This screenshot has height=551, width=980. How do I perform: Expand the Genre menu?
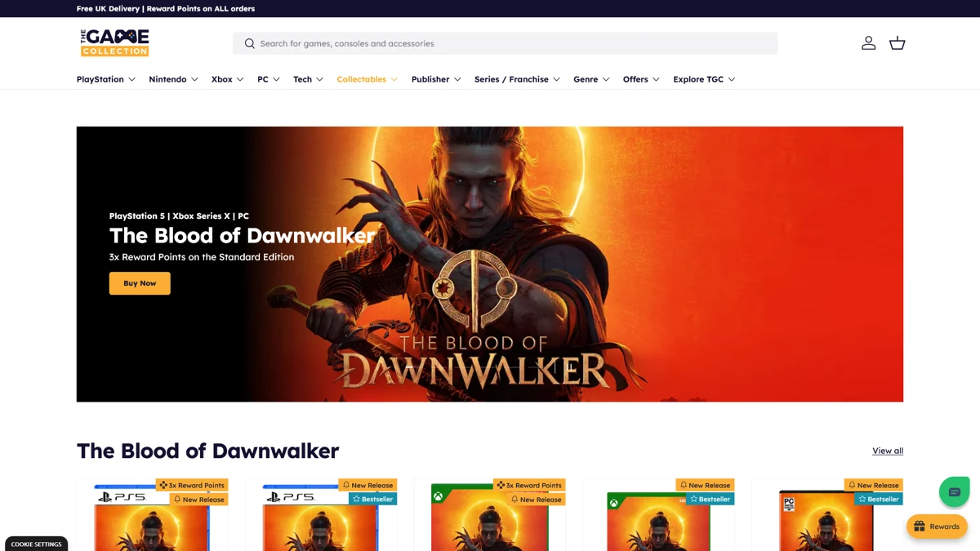pos(591,79)
